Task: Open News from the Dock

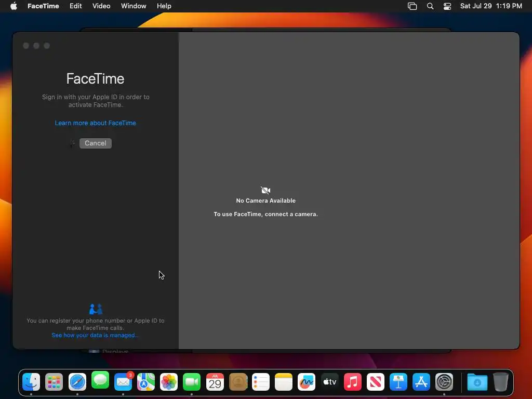Action: pyautogui.click(x=375, y=382)
